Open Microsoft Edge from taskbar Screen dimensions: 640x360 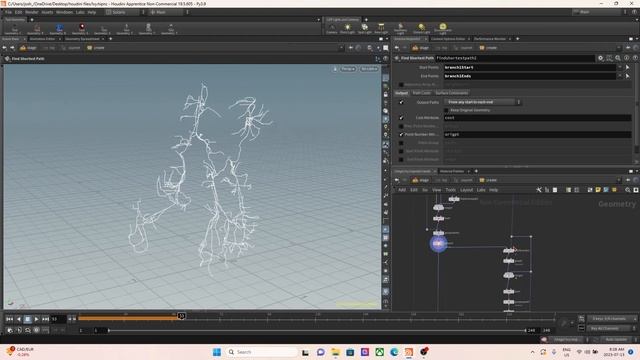[x=394, y=352]
